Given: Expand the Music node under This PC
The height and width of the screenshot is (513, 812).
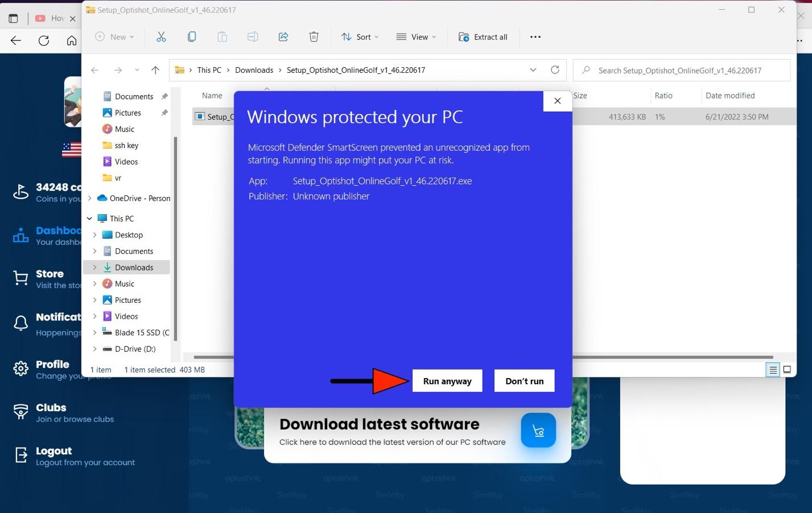Looking at the screenshot, I should pos(95,284).
